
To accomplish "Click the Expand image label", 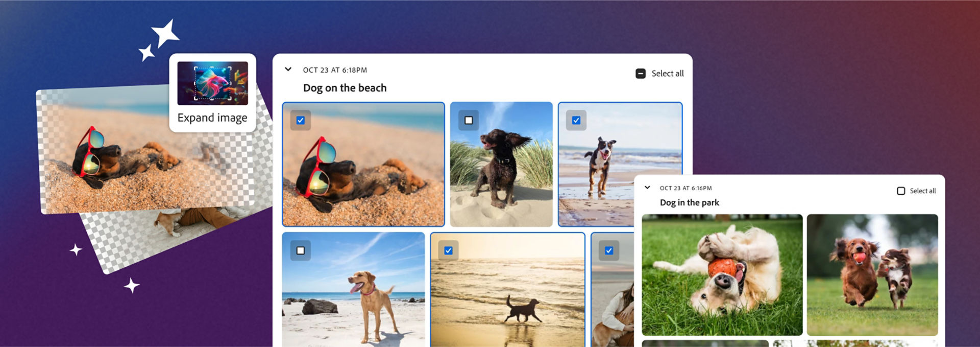I will coord(212,118).
